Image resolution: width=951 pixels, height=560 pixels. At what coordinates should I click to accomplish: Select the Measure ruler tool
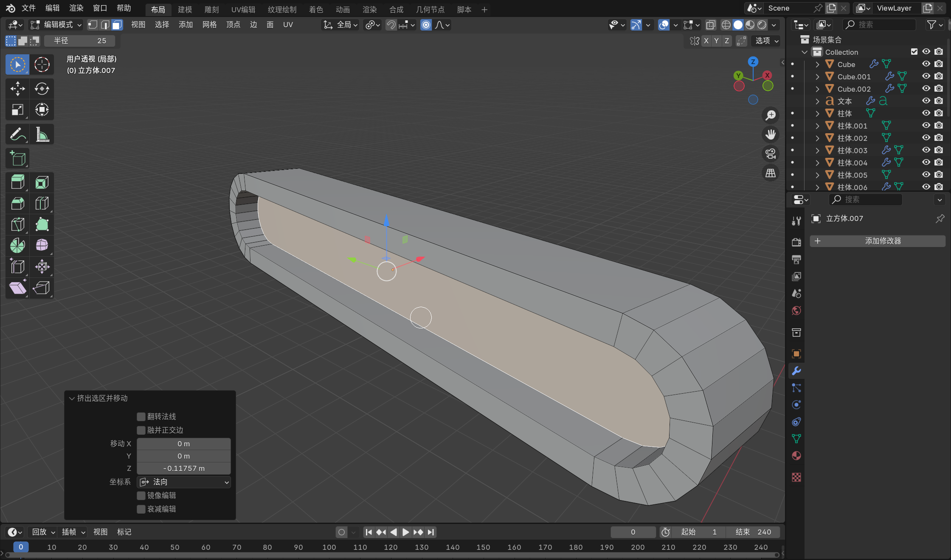pos(42,134)
